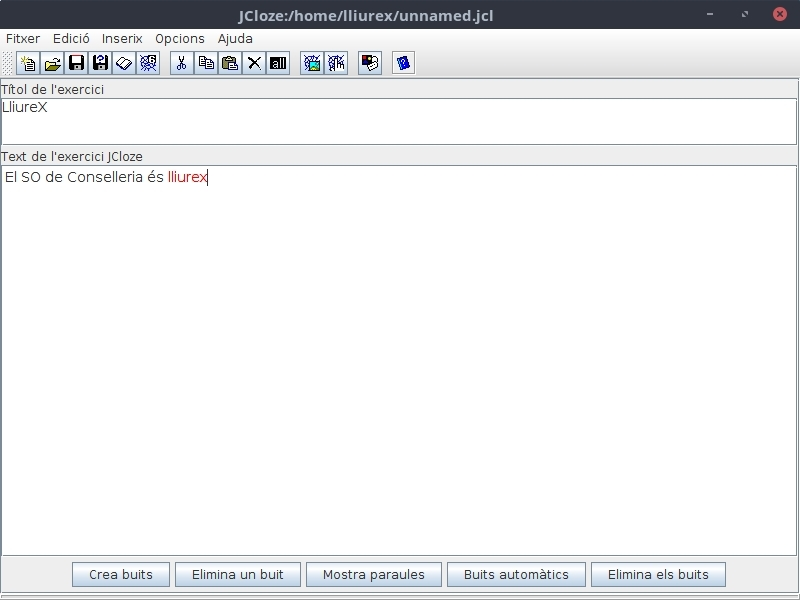Open the Inserix menu

pos(122,38)
